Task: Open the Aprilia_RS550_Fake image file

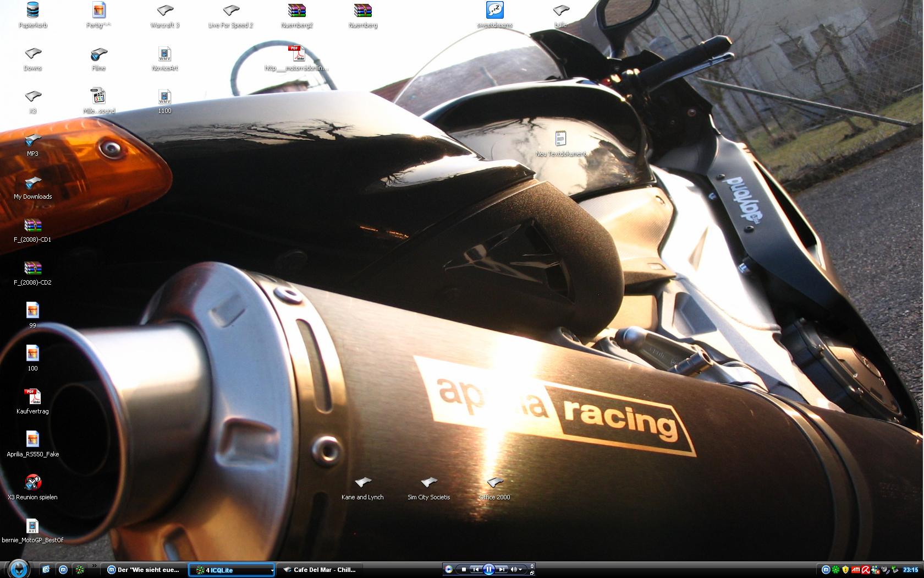Action: pyautogui.click(x=32, y=445)
